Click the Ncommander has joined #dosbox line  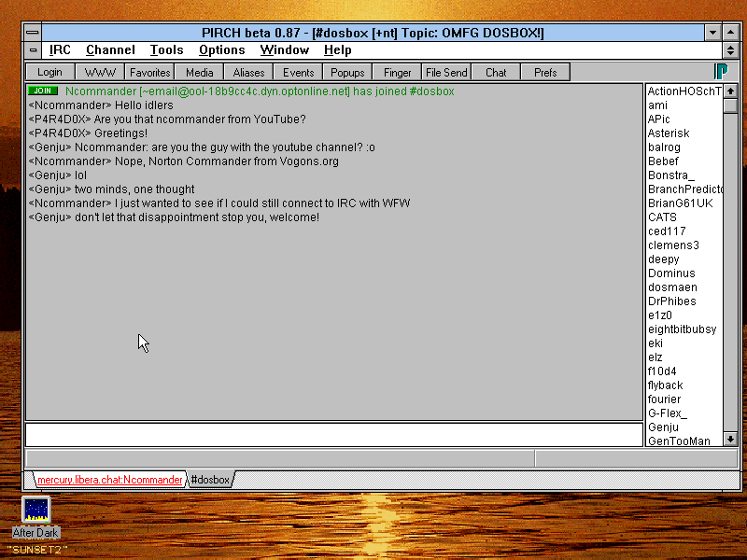pos(260,91)
